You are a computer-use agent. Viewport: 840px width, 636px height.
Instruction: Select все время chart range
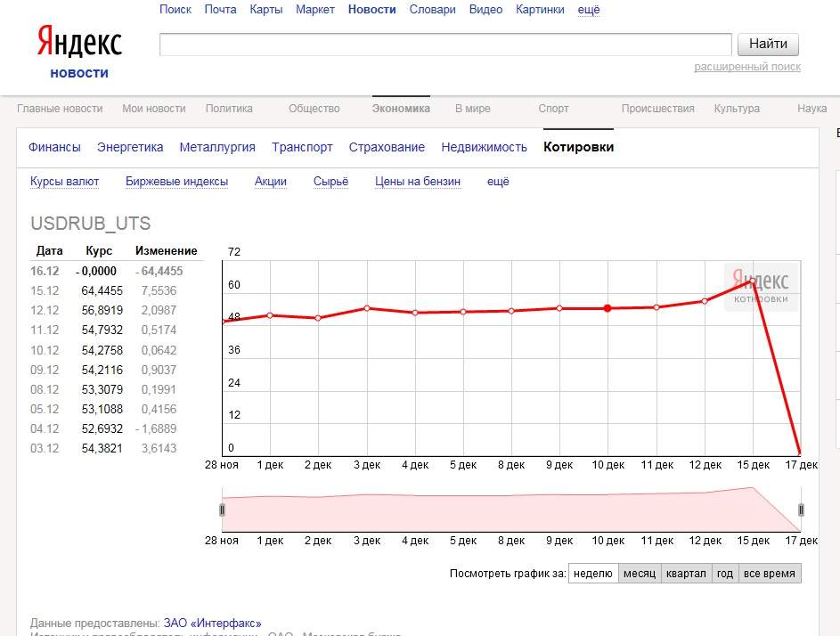(x=769, y=574)
